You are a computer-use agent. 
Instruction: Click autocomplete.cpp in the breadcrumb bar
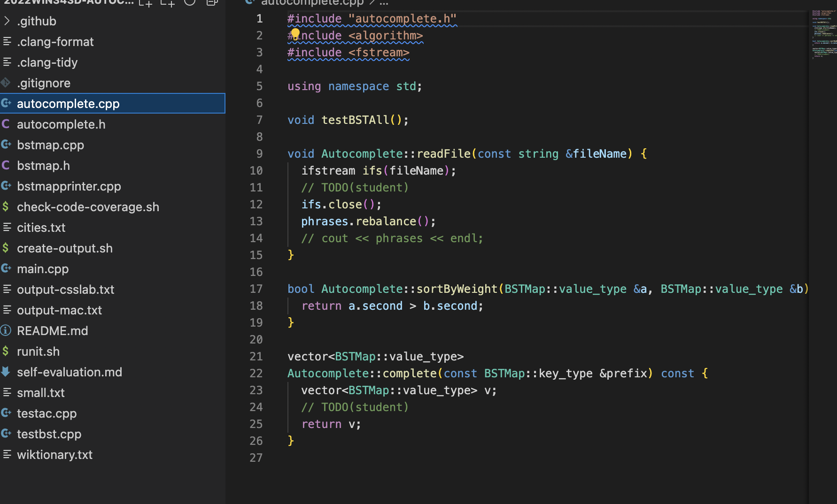(x=312, y=3)
